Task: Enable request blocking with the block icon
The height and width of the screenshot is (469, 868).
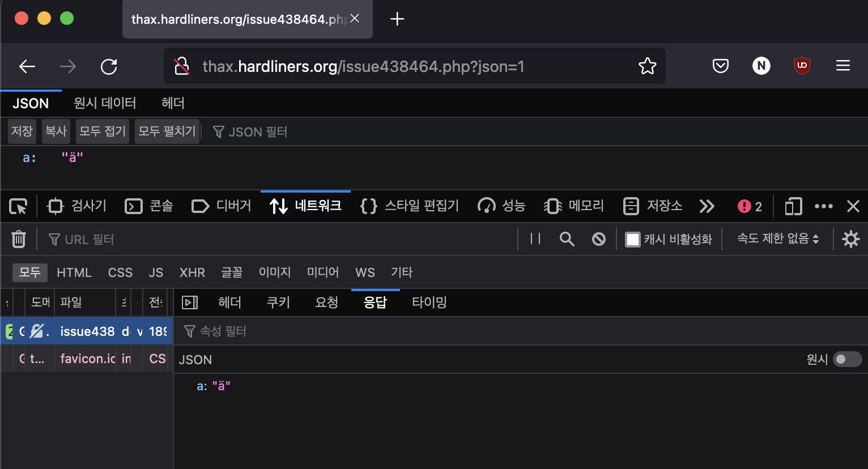Action: coord(599,238)
